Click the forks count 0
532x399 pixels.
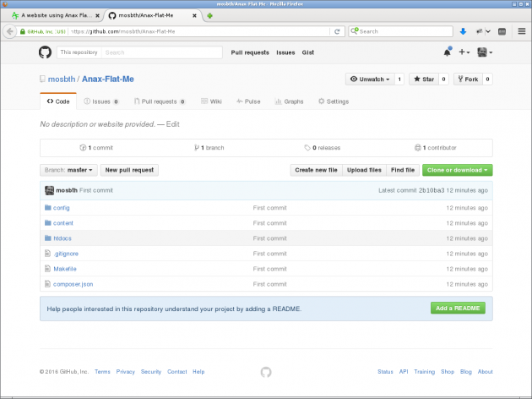coord(487,79)
